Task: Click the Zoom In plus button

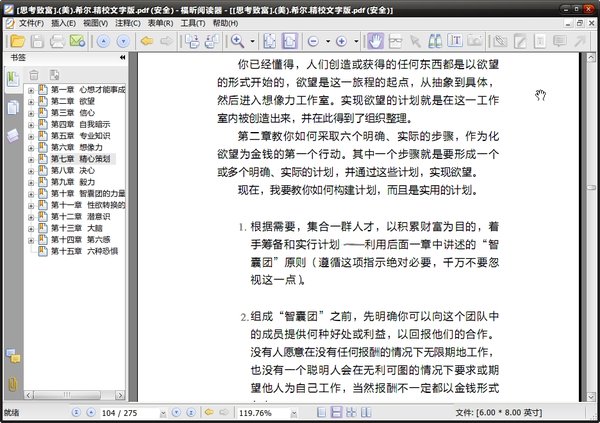Action: tap(341, 41)
